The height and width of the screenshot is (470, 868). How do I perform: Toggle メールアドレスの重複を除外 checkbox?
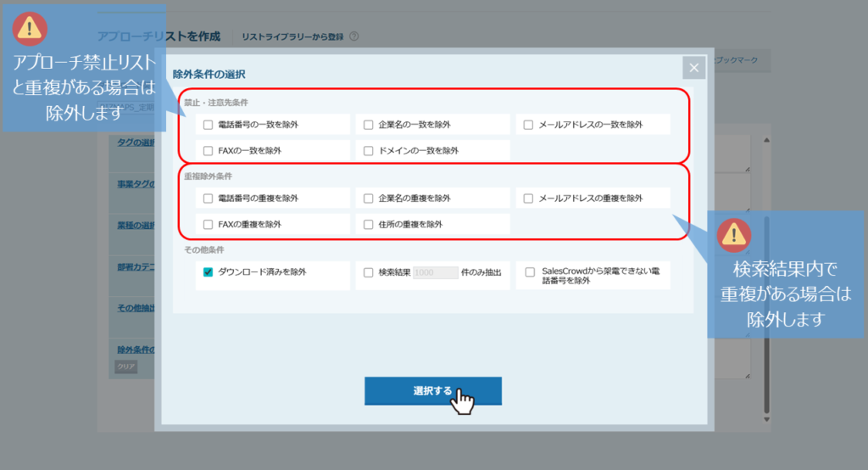528,199
